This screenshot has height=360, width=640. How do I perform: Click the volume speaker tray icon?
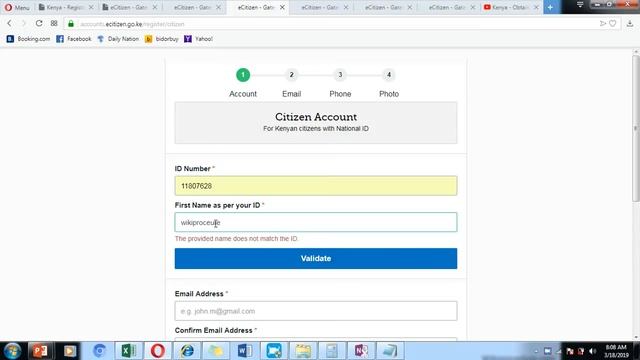click(593, 351)
